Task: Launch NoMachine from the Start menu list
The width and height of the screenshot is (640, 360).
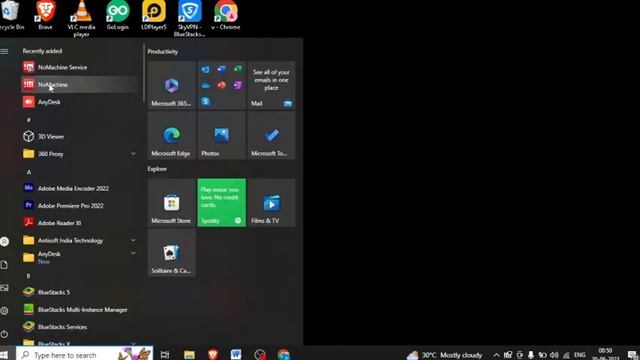Action: tap(80, 84)
